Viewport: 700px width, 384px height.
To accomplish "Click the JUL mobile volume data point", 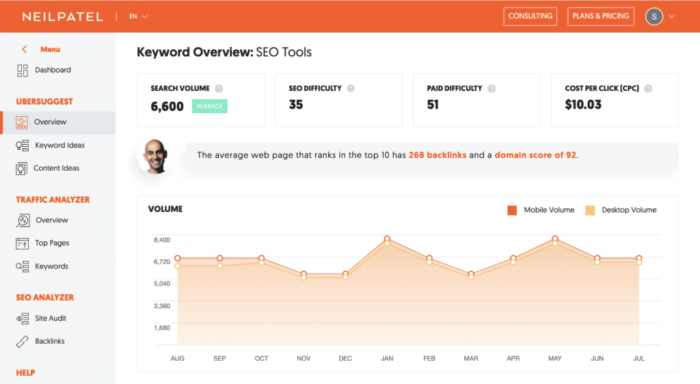I will (x=639, y=258).
